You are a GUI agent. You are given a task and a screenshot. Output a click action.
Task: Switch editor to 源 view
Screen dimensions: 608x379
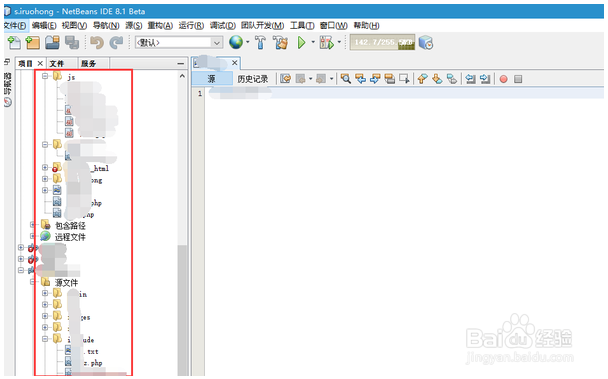pos(212,79)
